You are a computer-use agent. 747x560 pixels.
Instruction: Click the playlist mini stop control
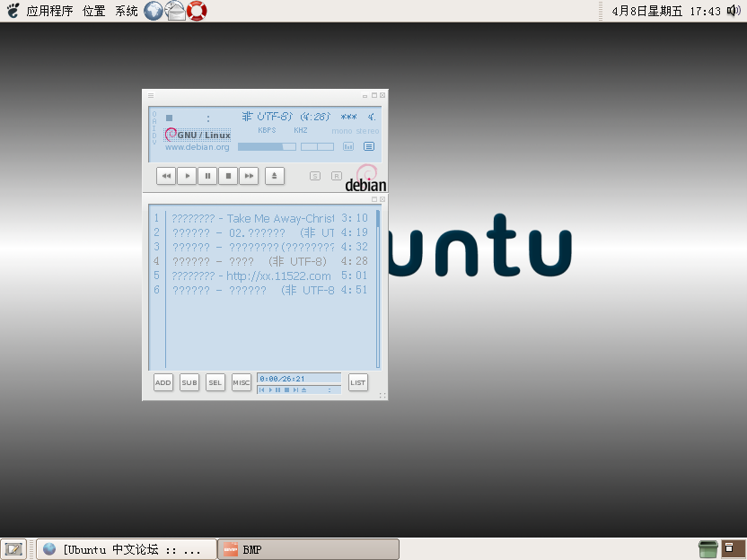coord(286,390)
